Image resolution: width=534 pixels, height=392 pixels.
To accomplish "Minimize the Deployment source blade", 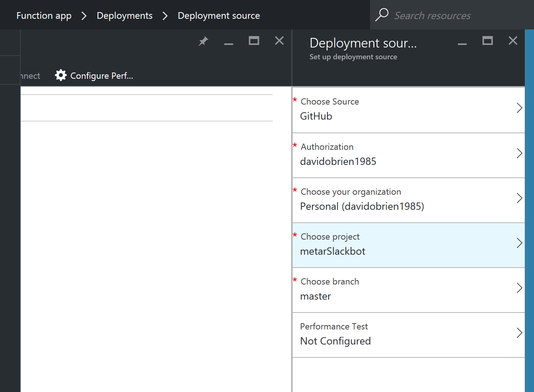I will point(462,44).
